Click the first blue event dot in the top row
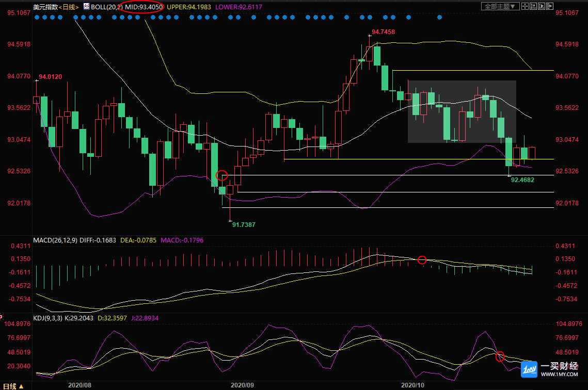This screenshot has width=588, height=390. click(37, 17)
